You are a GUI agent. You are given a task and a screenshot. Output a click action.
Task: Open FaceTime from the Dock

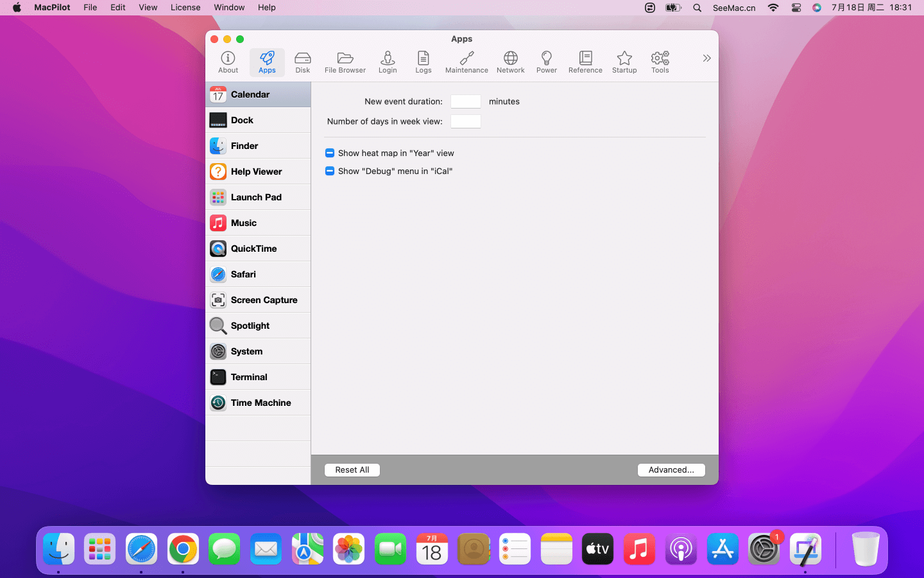click(390, 549)
